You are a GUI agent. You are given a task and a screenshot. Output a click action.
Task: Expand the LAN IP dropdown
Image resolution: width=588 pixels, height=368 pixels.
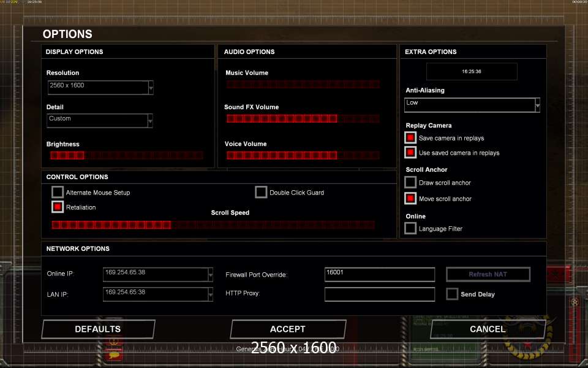pos(158,294)
